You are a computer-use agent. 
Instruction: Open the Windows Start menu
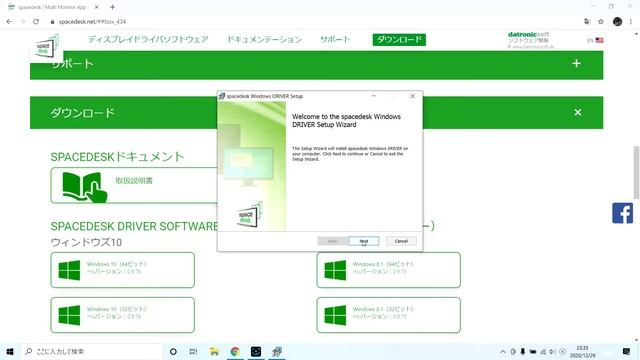pyautogui.click(x=10, y=351)
